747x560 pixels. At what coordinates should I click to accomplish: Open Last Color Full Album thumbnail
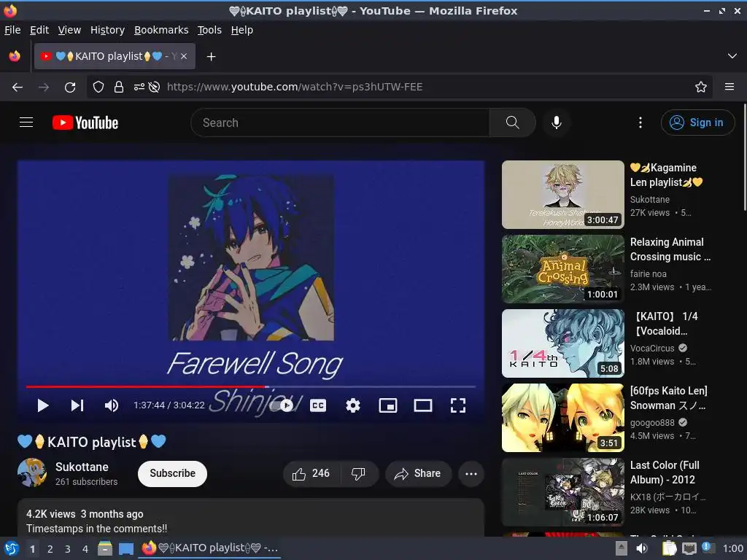(x=563, y=492)
